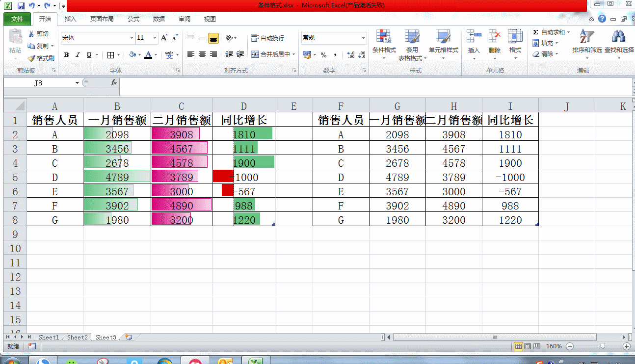Toggle italic formatting

[x=78, y=55]
